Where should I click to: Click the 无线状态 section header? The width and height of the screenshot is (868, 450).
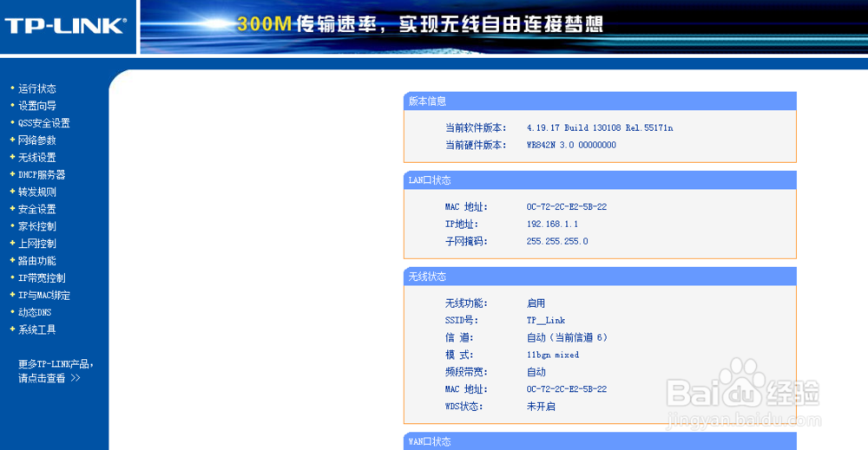click(600, 277)
